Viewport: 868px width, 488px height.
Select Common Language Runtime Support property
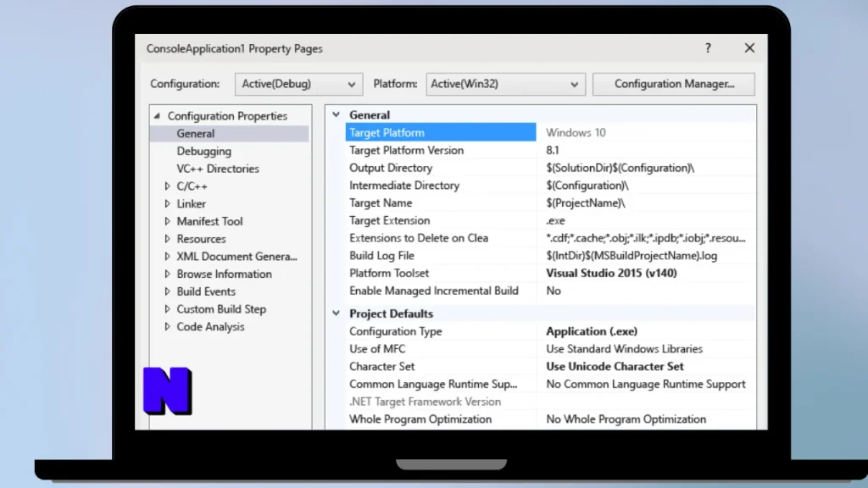point(433,384)
